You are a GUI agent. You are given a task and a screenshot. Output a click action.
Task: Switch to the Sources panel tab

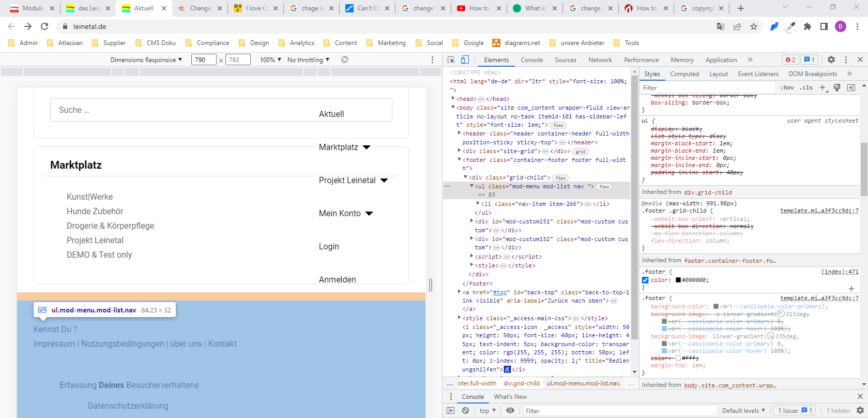click(x=566, y=59)
